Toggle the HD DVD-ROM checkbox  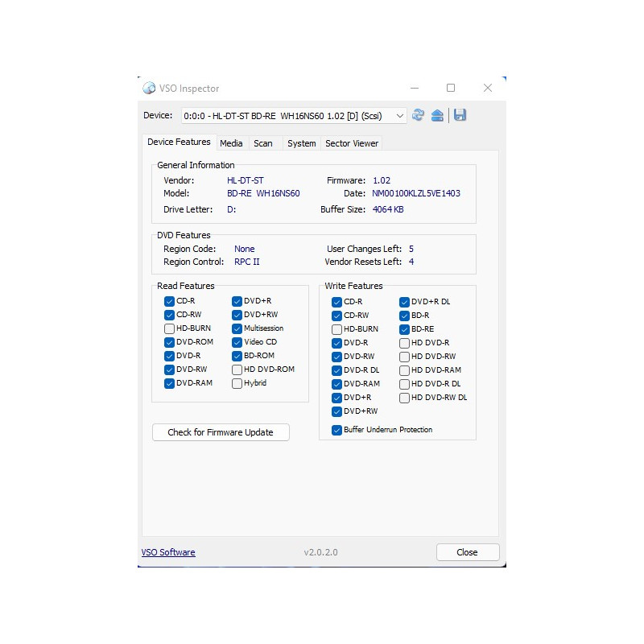pyautogui.click(x=237, y=369)
